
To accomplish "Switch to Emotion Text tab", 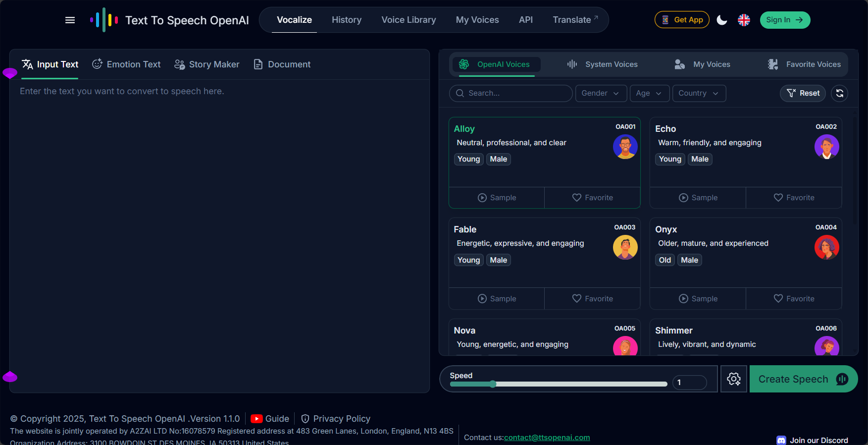I will coord(126,64).
